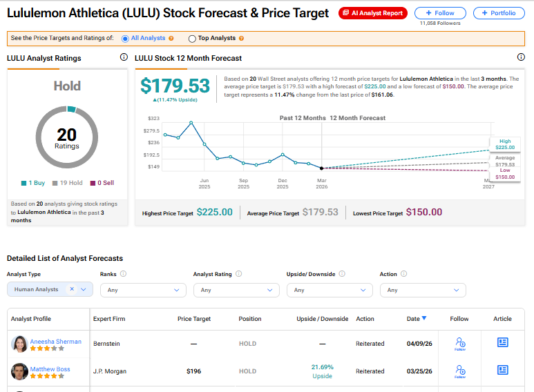Viewport: 534px width, 392px height.
Task: Open Bernstein row article icon
Action: click(503, 342)
